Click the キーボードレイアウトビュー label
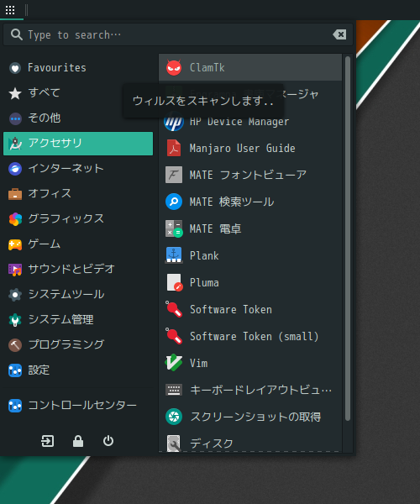The image size is (420, 504). [260, 390]
